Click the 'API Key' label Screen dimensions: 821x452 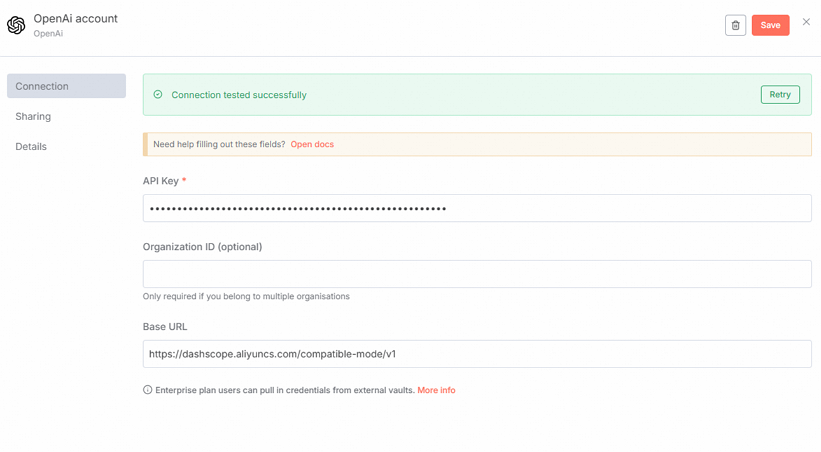click(x=161, y=181)
